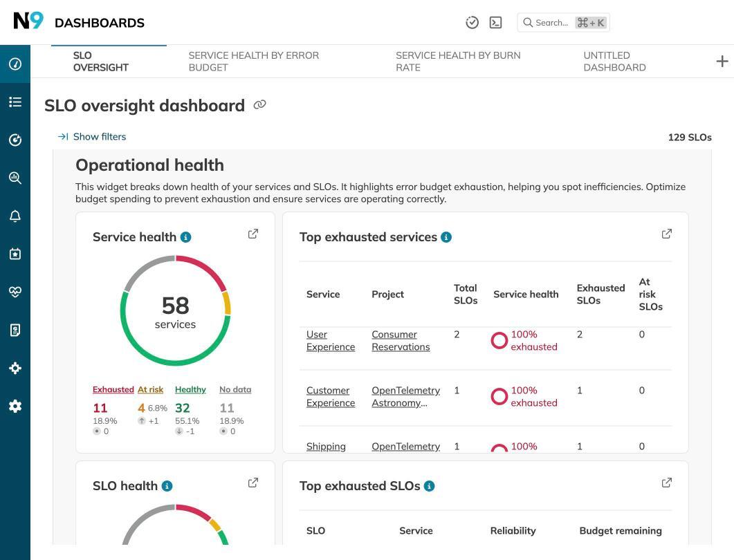
Task: Open the SLO Grid view dashboard icon
Action: pyautogui.click(x=14, y=62)
